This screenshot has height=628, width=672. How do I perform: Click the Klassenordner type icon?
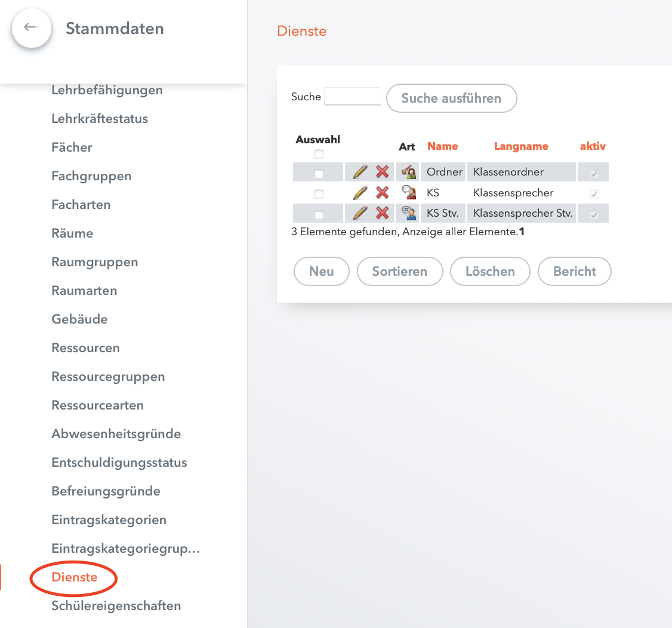(408, 172)
